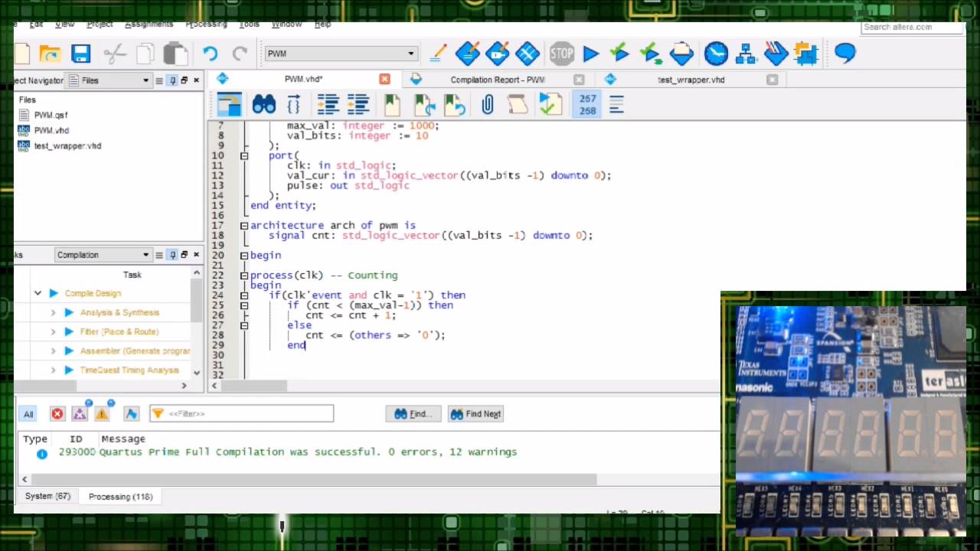Expand the Analysis & Synthesis task
Screen dimensions: 980x551
click(53, 312)
